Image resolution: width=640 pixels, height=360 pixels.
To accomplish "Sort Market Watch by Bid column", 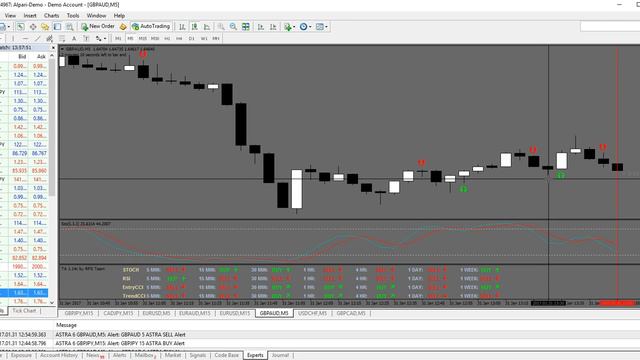I will (22, 56).
